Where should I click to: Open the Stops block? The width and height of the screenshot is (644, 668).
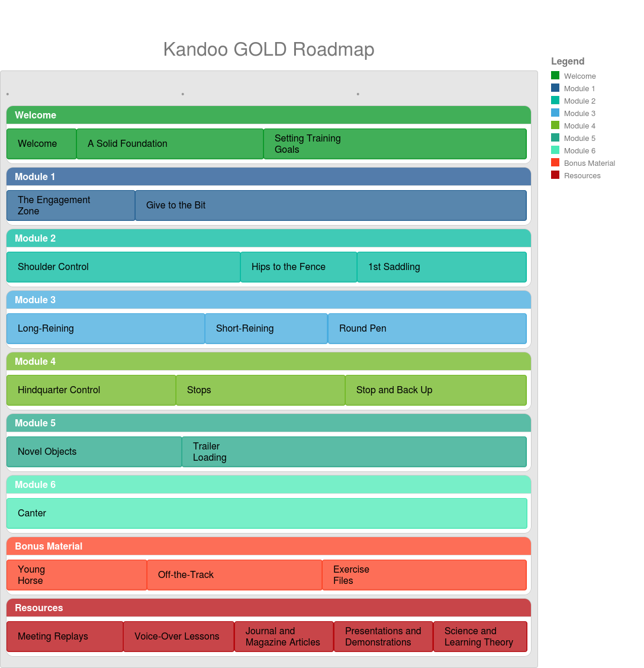260,390
